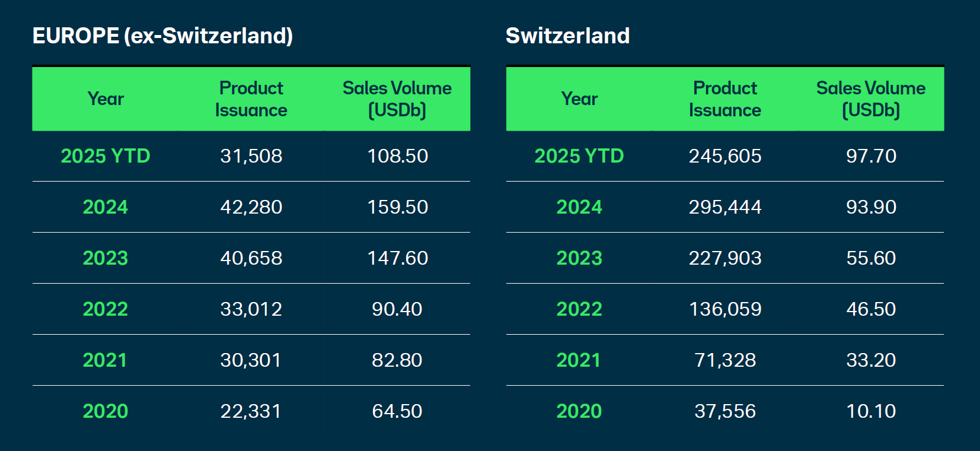980x451 pixels.
Task: Click Product Issuance header in Switzerland table
Action: (724, 99)
